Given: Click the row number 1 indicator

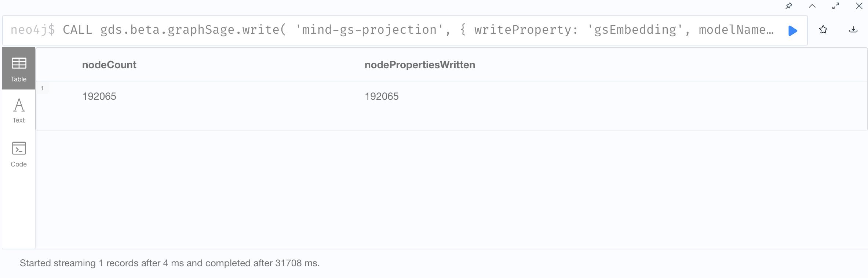Looking at the screenshot, I should 43,88.
